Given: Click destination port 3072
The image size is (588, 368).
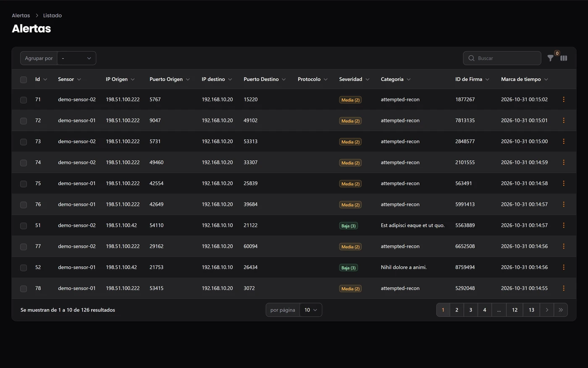Looking at the screenshot, I should coord(249,289).
